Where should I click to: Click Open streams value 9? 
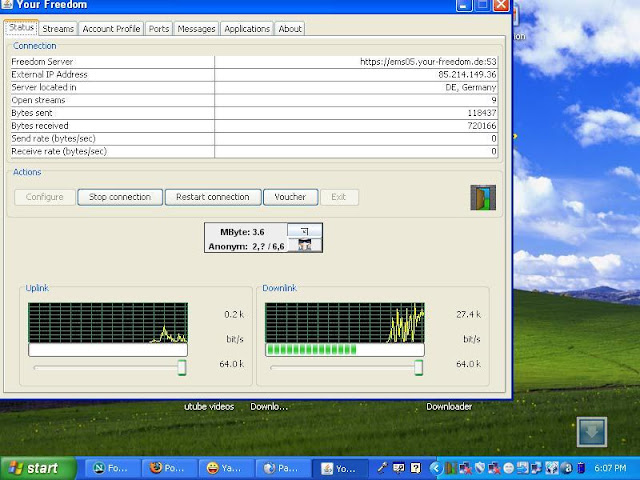(494, 100)
